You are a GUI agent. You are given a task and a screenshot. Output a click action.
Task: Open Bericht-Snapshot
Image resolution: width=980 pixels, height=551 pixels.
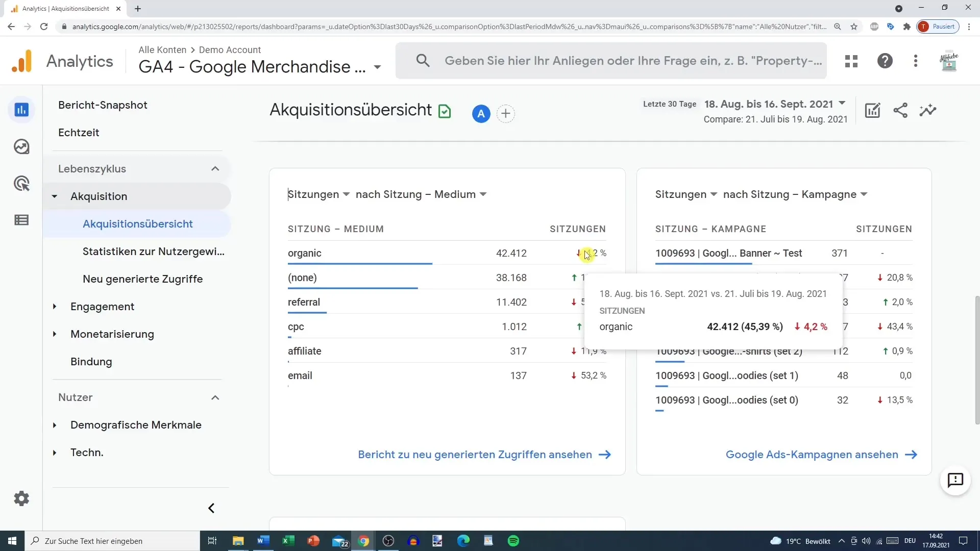(x=103, y=105)
